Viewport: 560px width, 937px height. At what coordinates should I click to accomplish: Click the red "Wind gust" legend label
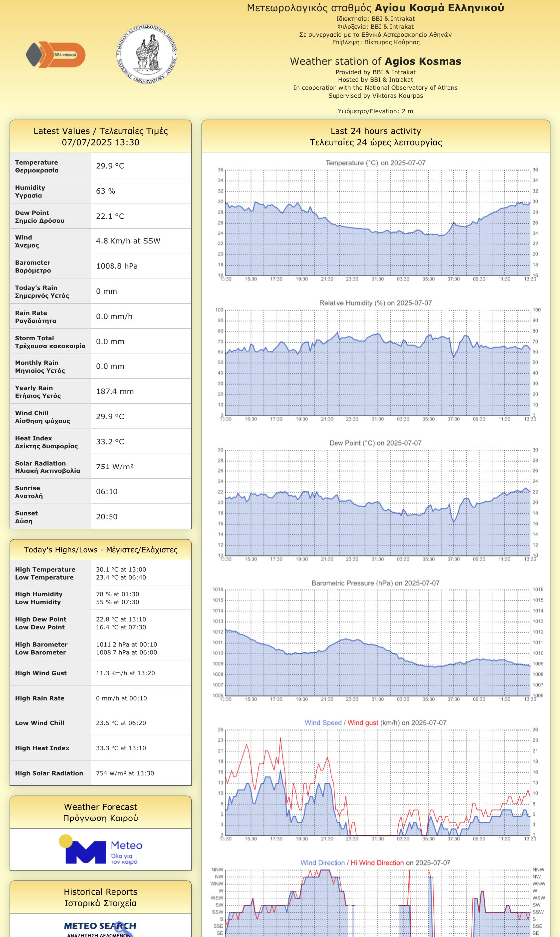[363, 723]
